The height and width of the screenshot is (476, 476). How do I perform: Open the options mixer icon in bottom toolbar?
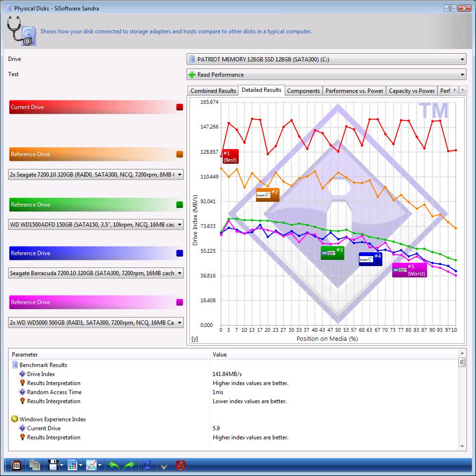pos(16,465)
